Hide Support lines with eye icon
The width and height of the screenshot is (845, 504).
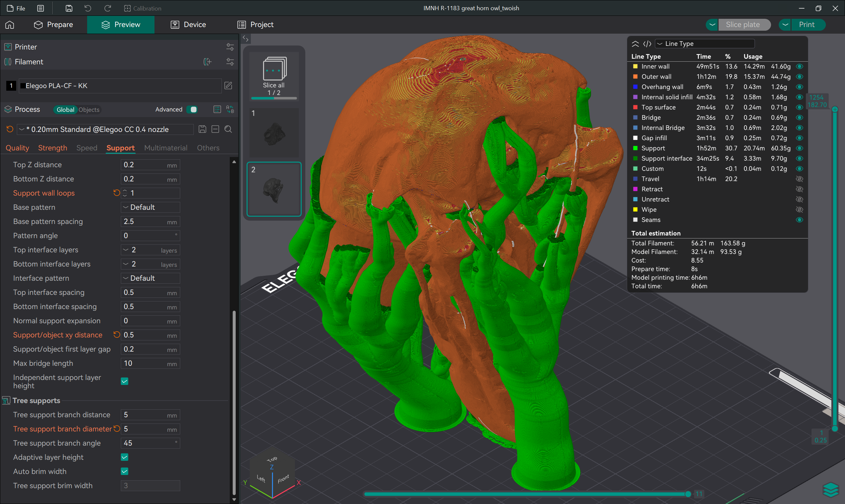click(799, 148)
